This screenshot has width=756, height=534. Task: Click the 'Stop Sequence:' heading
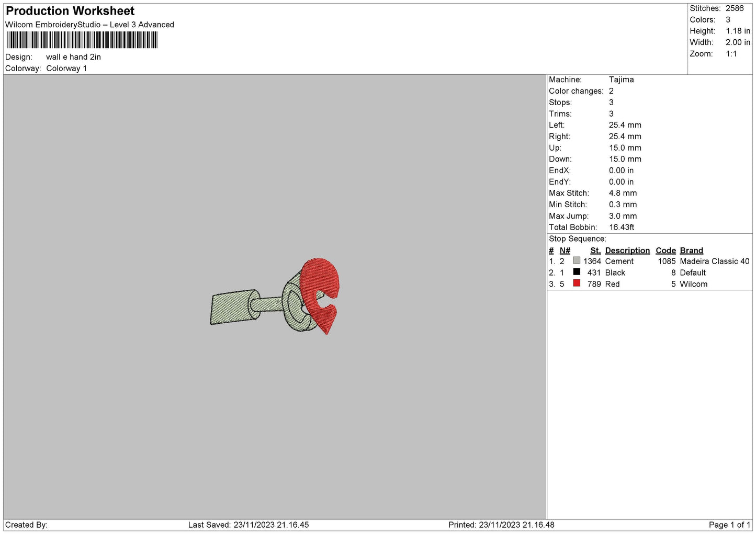(x=578, y=239)
